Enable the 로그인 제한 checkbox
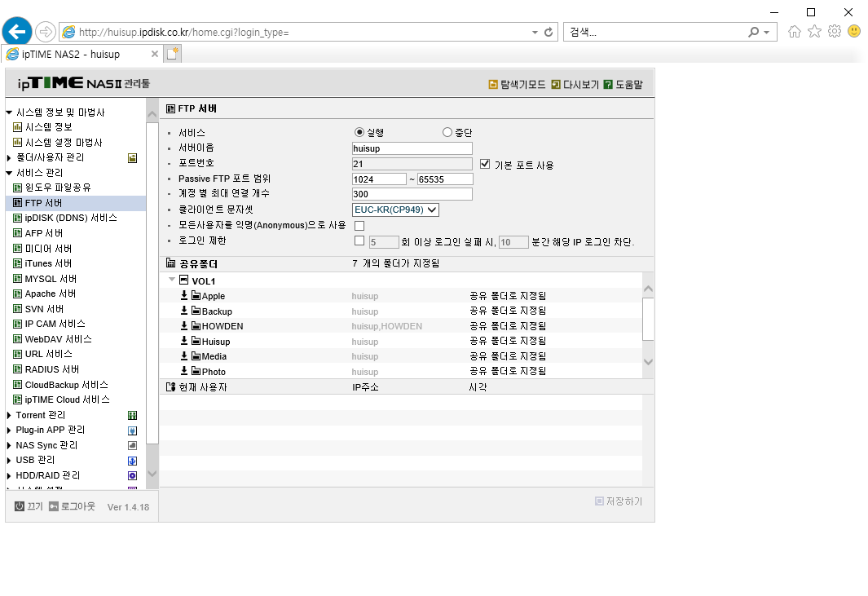 [x=359, y=241]
